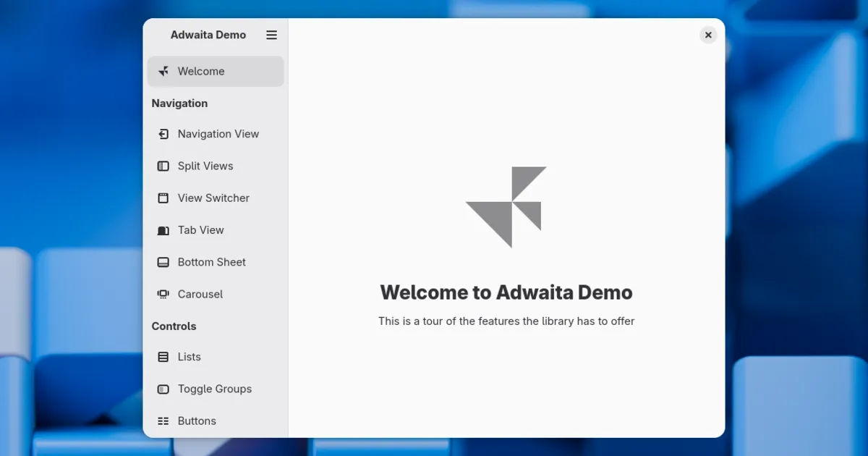Click the Welcome page icon in sidebar
Image resolution: width=868 pixels, height=456 pixels.
[163, 71]
